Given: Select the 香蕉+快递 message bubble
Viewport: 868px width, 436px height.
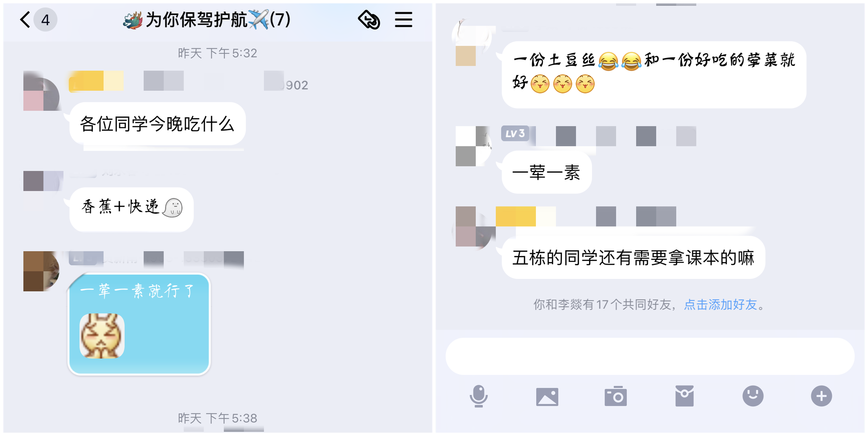Looking at the screenshot, I should [131, 209].
